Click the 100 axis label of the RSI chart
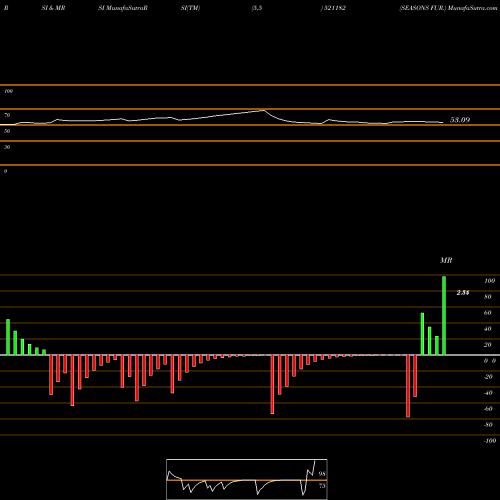This screenshot has height=500, width=500. pos(8,91)
